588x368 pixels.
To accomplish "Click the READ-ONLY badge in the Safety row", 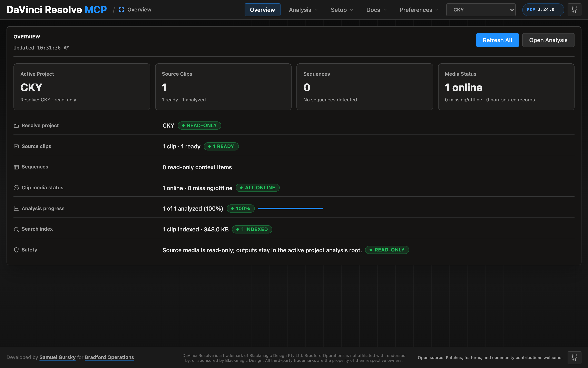I will [x=387, y=250].
